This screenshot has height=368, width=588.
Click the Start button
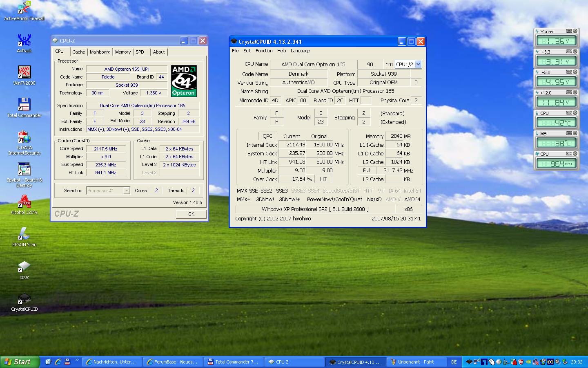tap(20, 362)
